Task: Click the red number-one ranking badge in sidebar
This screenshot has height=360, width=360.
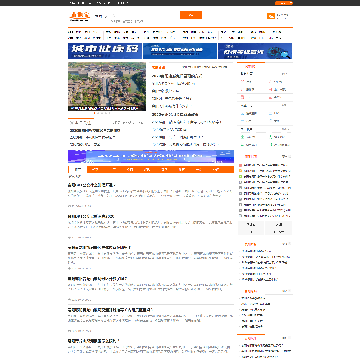Action: coord(241,165)
